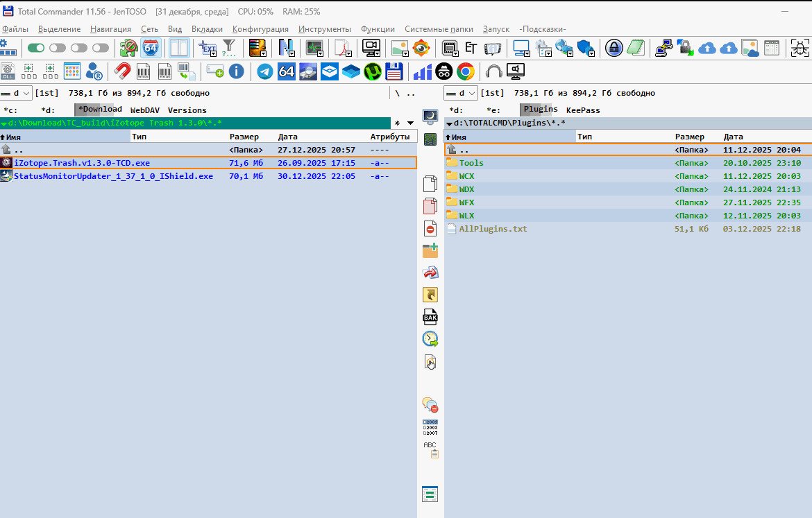
Task: Click the KeePass padlock toolbar icon
Action: coord(614,48)
